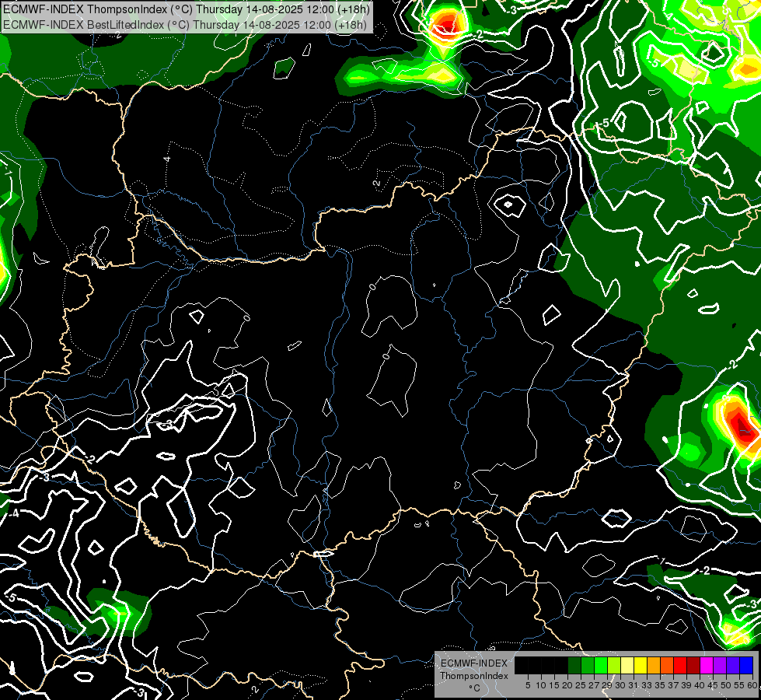Click the legend tick value 45
Screen dimensions: 761x700
pyautogui.click(x=713, y=685)
